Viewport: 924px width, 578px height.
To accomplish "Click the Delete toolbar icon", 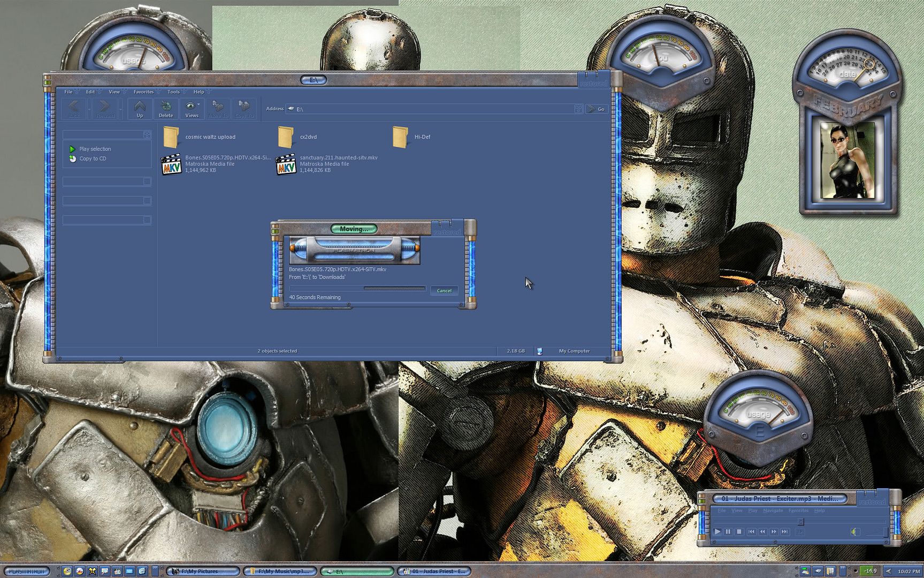I will pos(166,109).
